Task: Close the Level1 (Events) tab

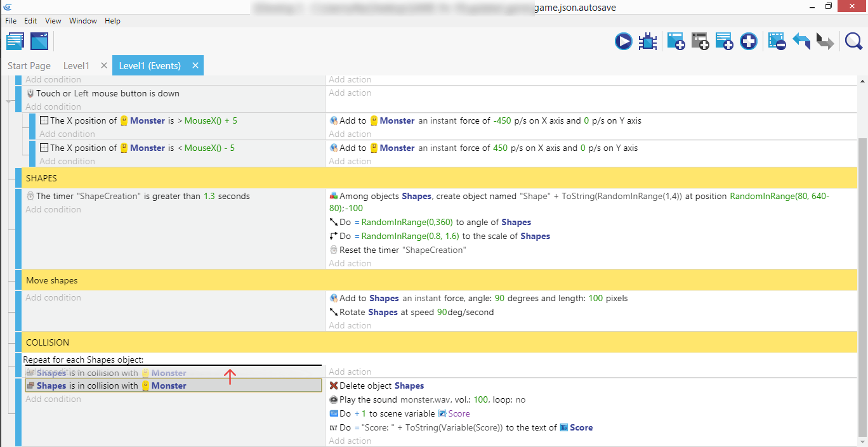Action: (x=195, y=65)
